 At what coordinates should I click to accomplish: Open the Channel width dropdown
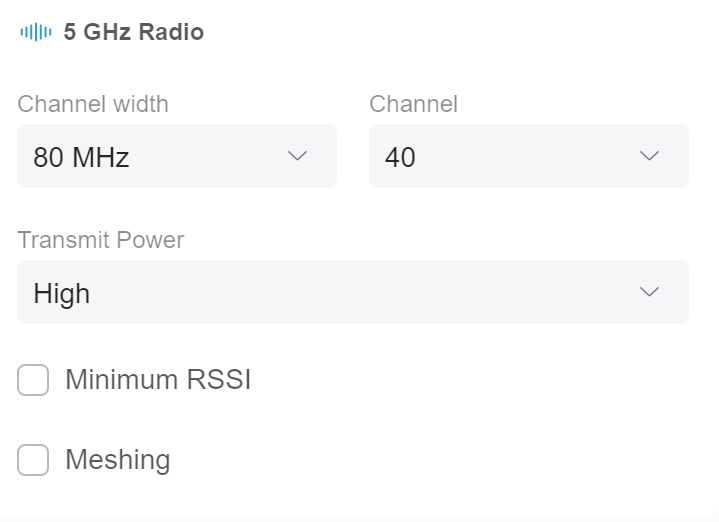[176, 156]
